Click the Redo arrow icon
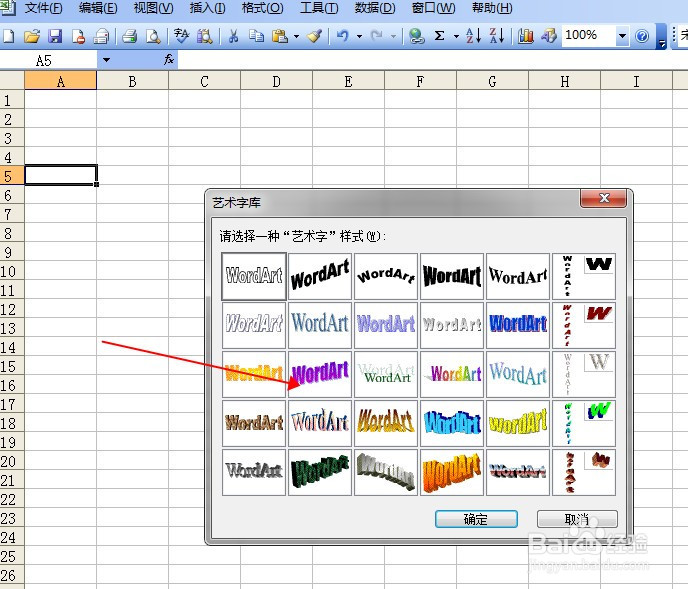The height and width of the screenshot is (589, 688). pyautogui.click(x=376, y=36)
